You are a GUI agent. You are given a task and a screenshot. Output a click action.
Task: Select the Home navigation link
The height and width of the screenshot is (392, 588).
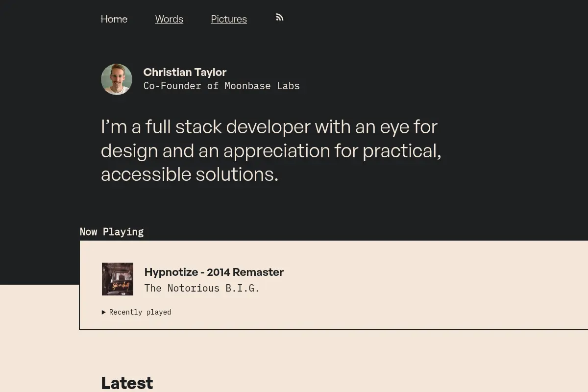tap(114, 19)
